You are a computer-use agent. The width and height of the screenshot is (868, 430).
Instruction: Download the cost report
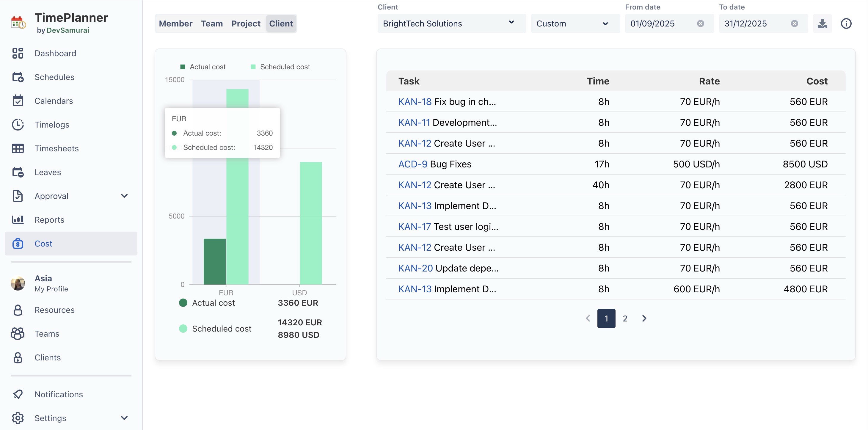tap(822, 23)
